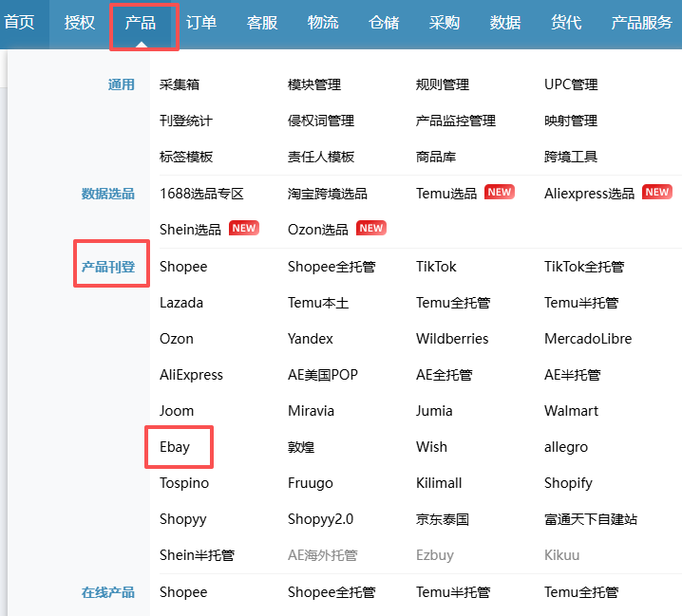The height and width of the screenshot is (616, 682).
Task: Select the 产品刊登 category label
Action: point(108,268)
